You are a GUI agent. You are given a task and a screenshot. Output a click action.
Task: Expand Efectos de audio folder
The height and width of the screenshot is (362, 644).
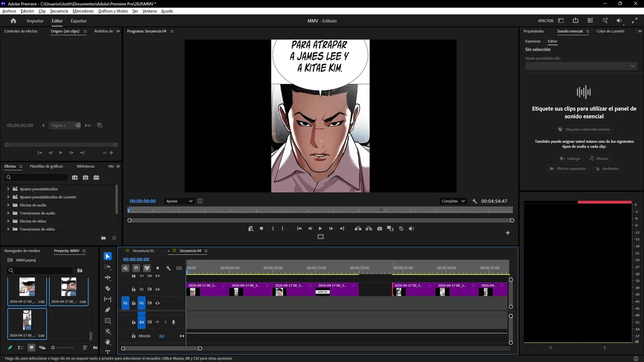coord(8,205)
